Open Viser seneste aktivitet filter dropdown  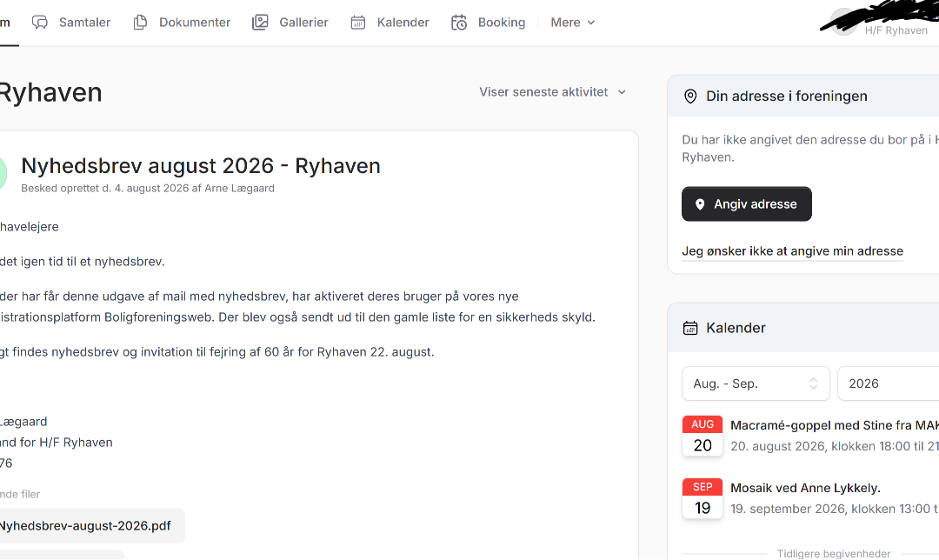click(552, 92)
